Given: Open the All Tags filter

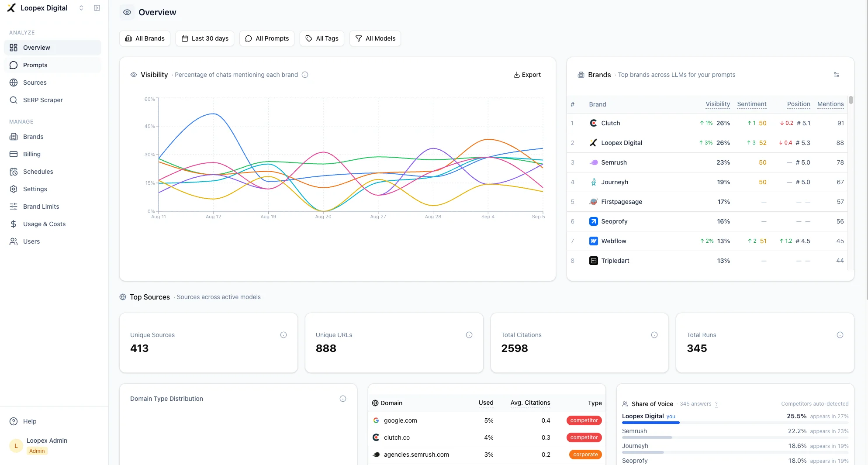Looking at the screenshot, I should tap(322, 38).
